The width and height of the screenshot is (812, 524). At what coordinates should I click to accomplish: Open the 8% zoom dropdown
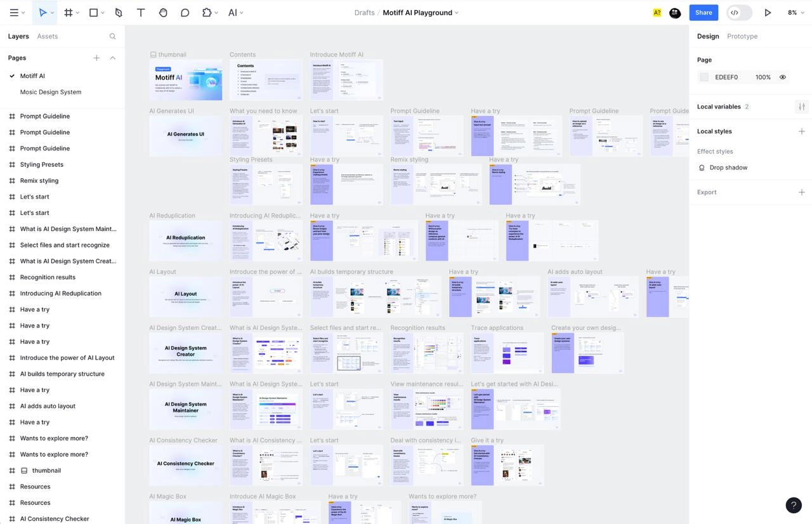coord(795,13)
